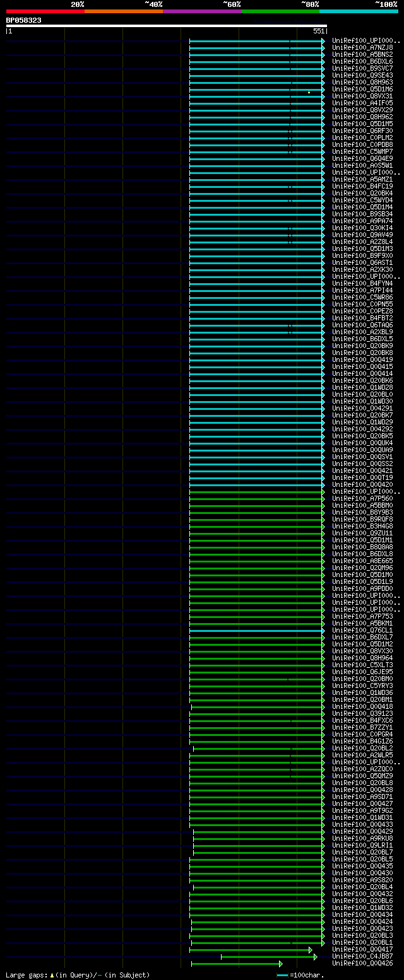The image size is (404, 980).
Task: Click the UniRef100_Q76CL1 label
Action: (x=362, y=630)
